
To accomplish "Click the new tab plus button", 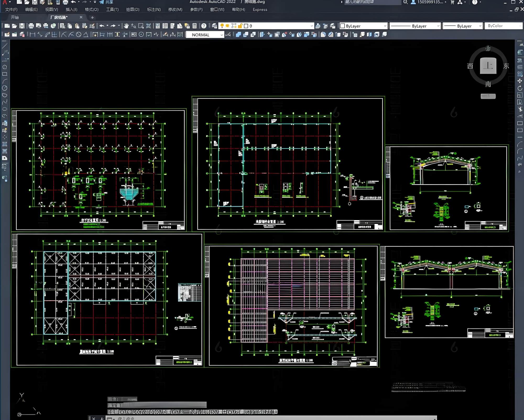I will [x=92, y=18].
